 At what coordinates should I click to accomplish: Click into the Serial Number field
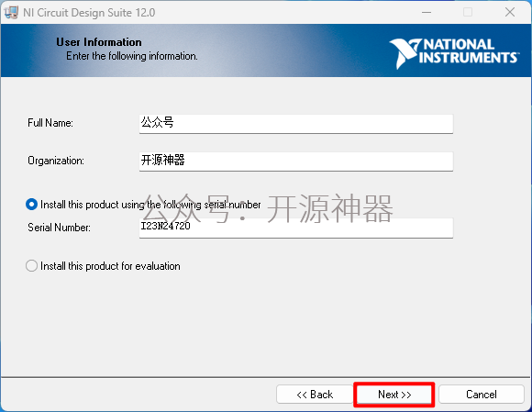point(296,228)
